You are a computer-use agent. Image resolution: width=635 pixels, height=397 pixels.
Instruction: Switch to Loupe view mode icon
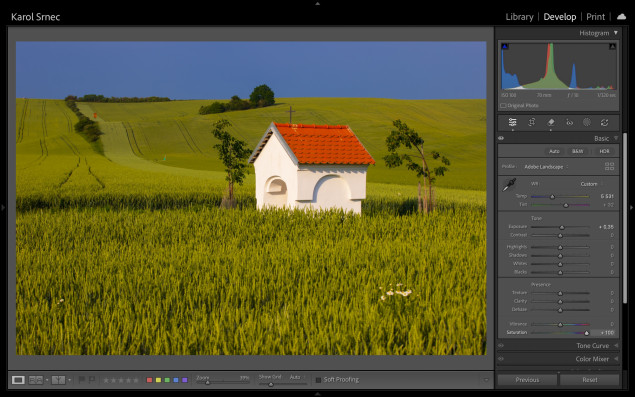18,380
